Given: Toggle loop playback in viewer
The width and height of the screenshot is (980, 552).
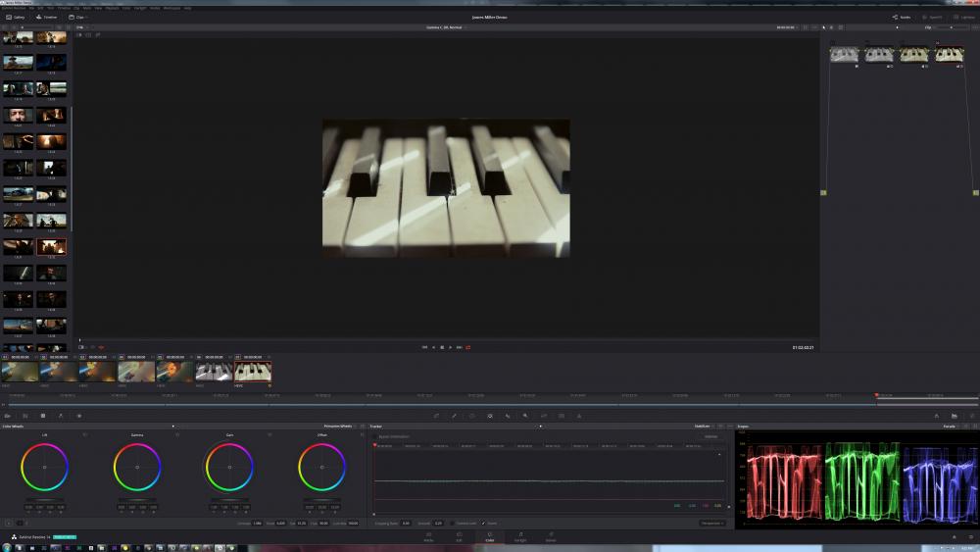Looking at the screenshot, I should pyautogui.click(x=467, y=347).
